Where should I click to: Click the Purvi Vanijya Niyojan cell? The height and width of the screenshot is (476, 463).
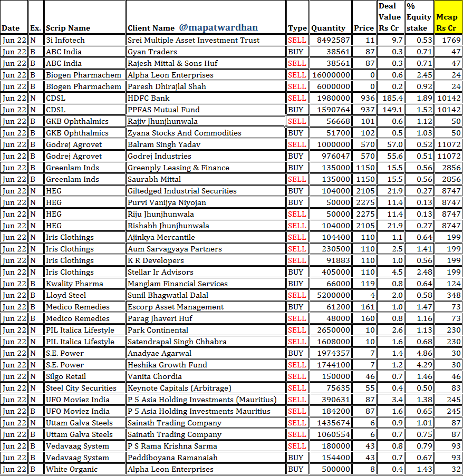206,202
